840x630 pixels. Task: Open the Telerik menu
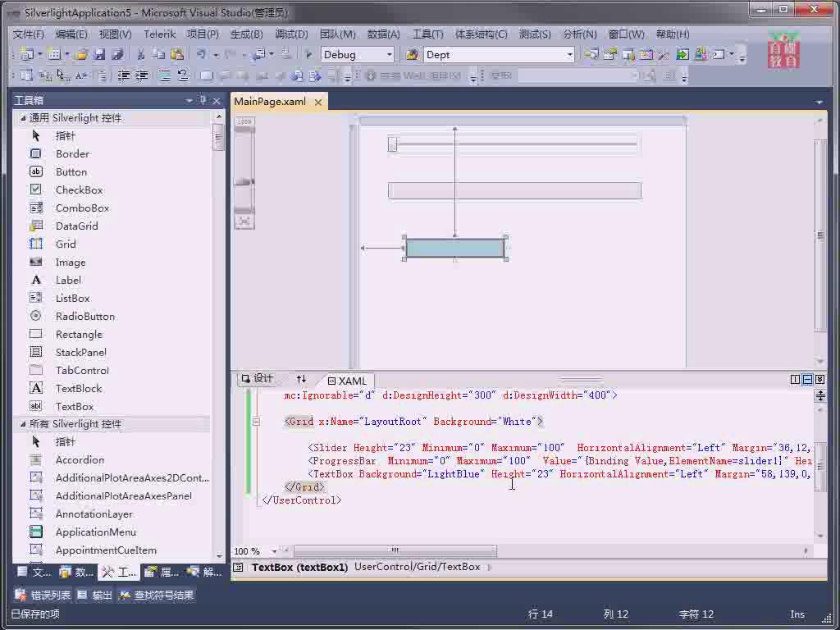coord(160,34)
